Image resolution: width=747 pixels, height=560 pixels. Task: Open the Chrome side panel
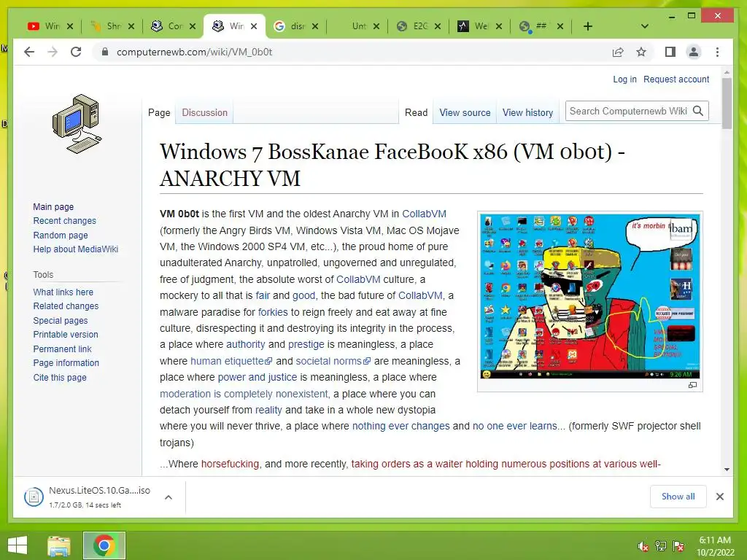[x=670, y=52]
